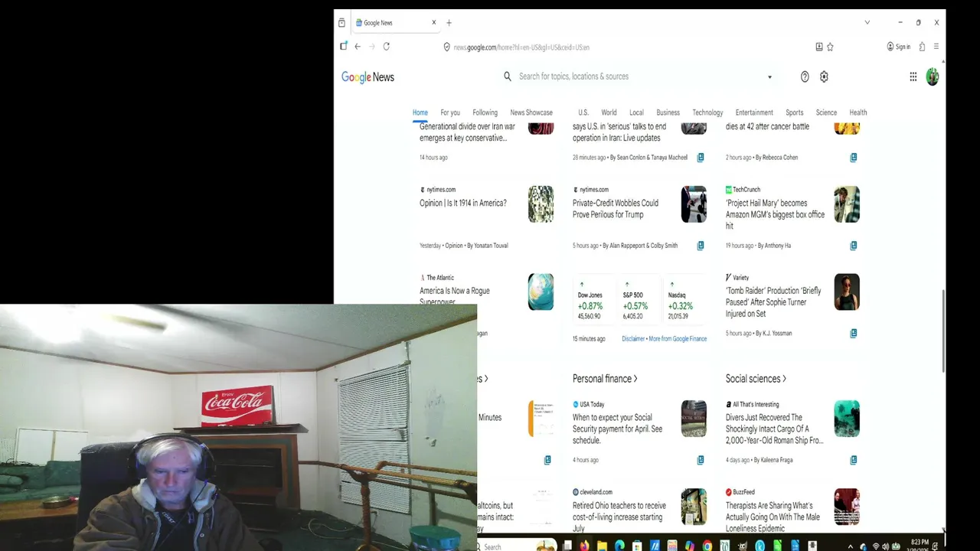Open full coverage icon for Iran live updates
The image size is (980, 551).
pyautogui.click(x=701, y=158)
